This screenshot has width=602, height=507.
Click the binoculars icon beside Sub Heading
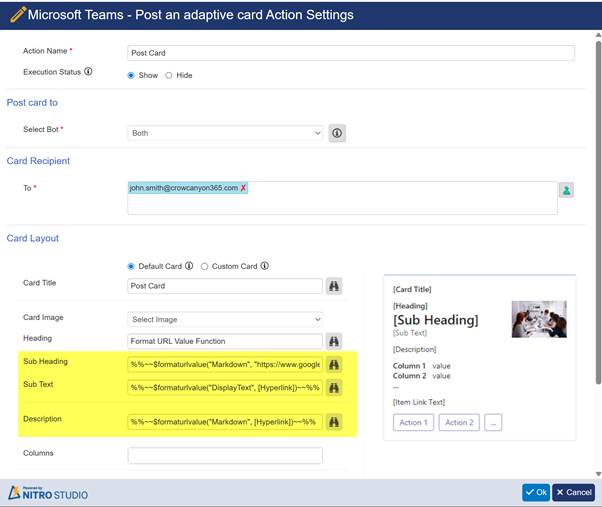point(334,365)
